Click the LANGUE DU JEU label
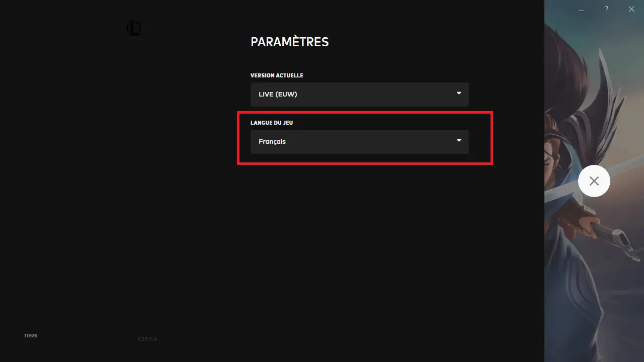Image resolution: width=644 pixels, height=362 pixels. pos(272,123)
